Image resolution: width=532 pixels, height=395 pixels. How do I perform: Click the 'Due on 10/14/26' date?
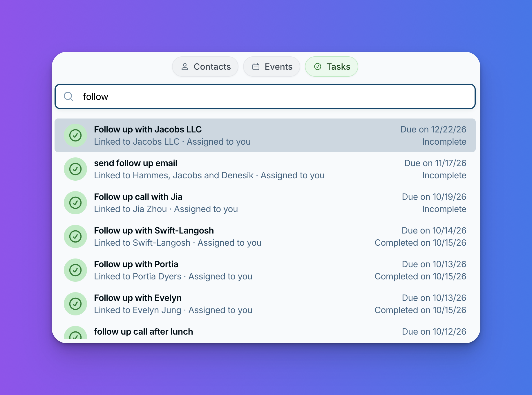434,231
